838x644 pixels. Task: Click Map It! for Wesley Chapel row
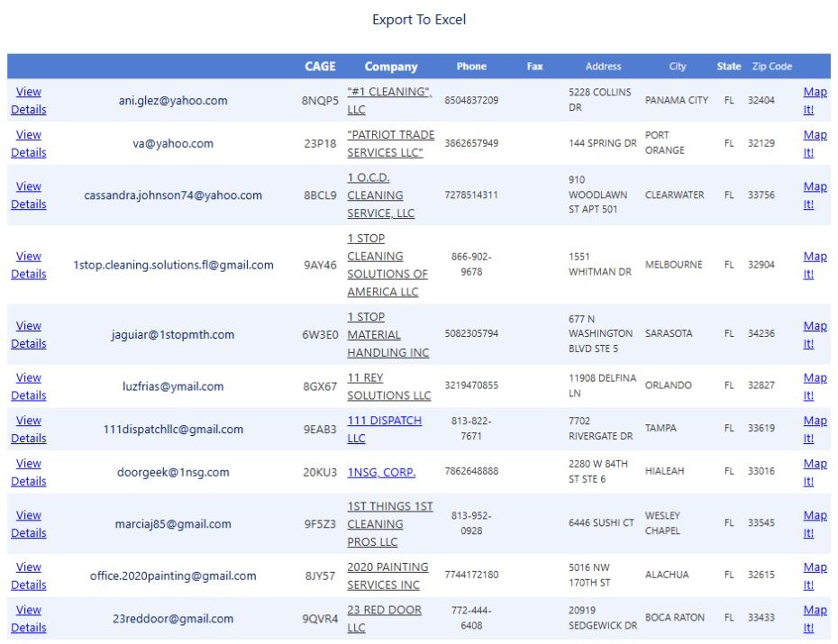815,524
